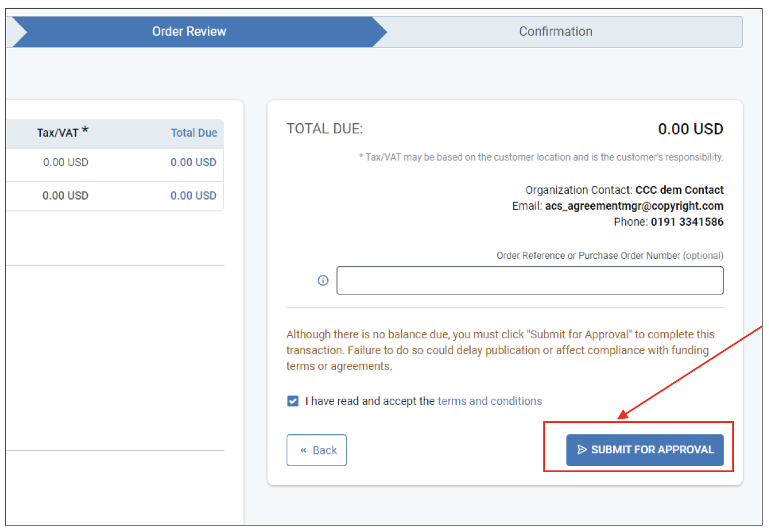Click the phone number 0191 3341586

pyautogui.click(x=687, y=222)
